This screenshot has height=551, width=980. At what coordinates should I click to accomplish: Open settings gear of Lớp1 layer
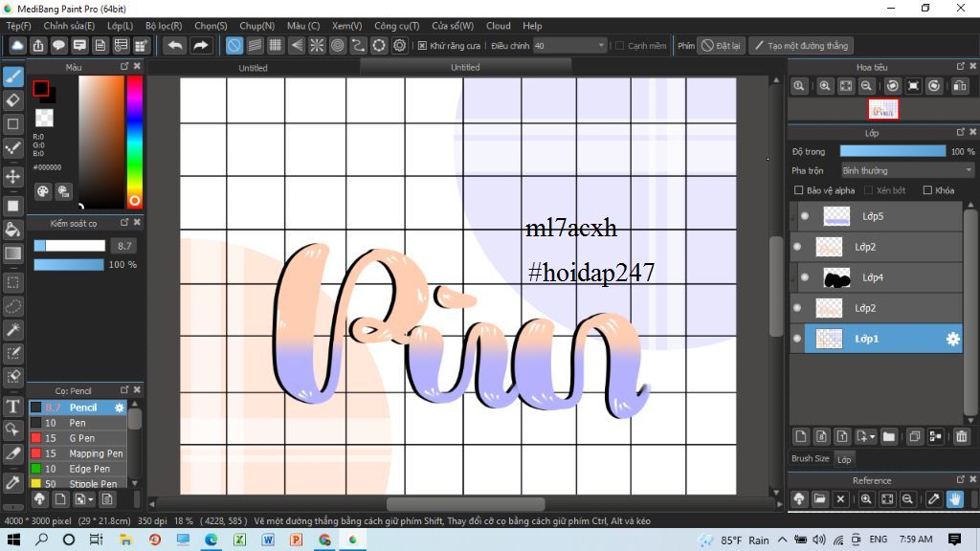click(x=952, y=339)
